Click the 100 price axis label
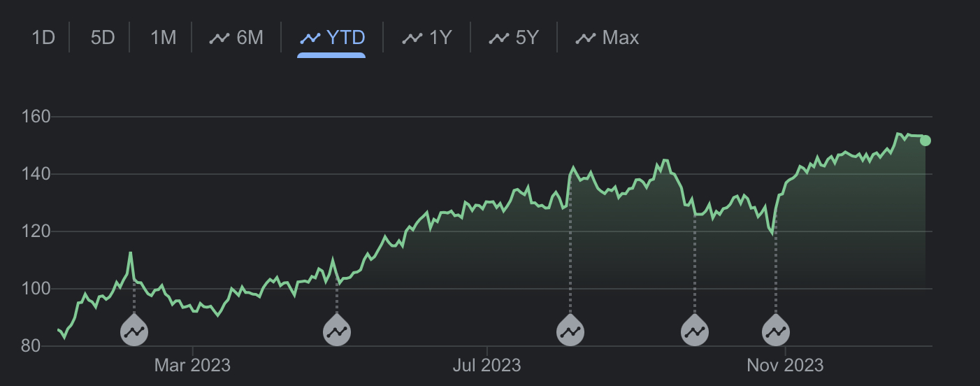The height and width of the screenshot is (386, 980). tap(37, 289)
